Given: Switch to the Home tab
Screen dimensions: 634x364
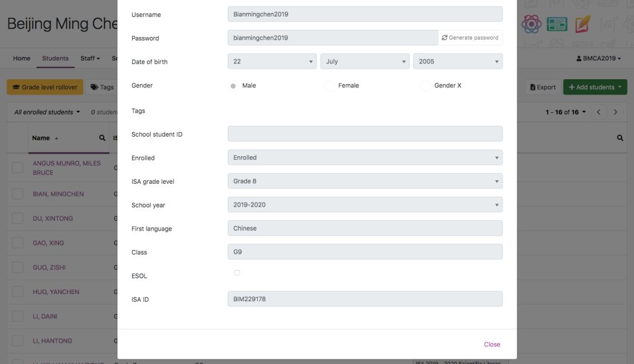Looking at the screenshot, I should coord(22,58).
